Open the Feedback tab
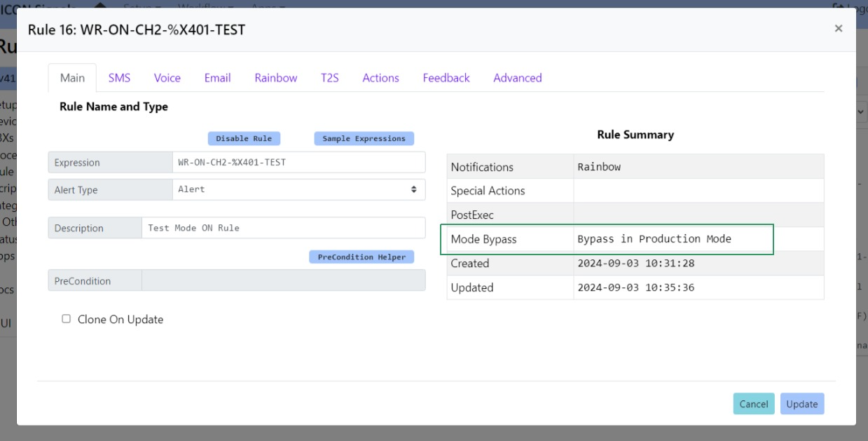 pos(446,77)
